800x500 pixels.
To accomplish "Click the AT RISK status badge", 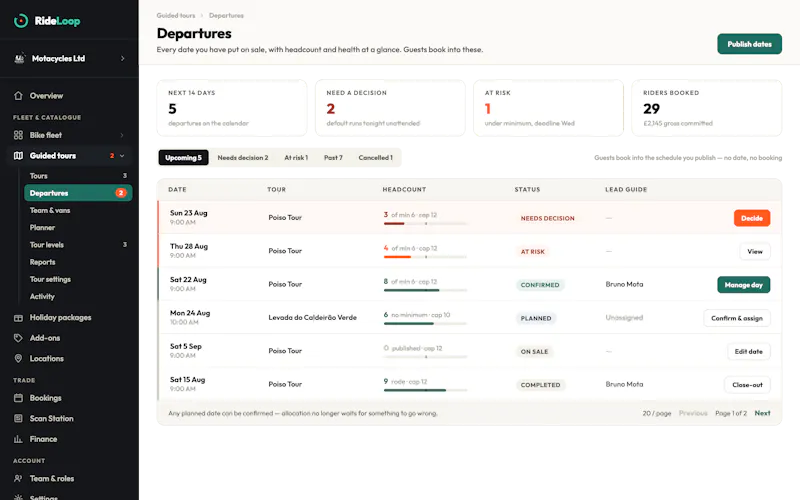I will tap(533, 252).
